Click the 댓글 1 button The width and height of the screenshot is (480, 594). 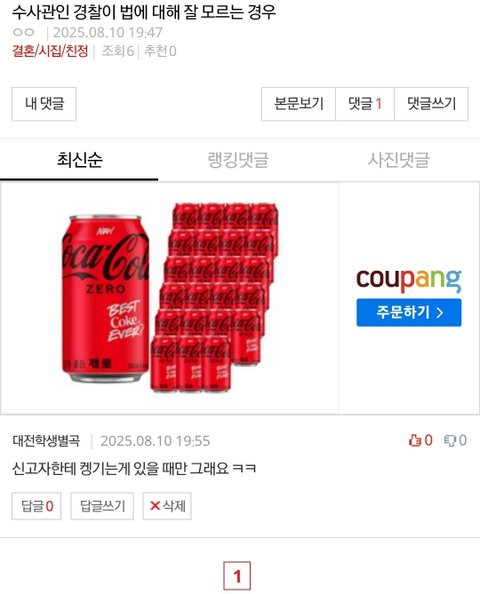pyautogui.click(x=365, y=104)
